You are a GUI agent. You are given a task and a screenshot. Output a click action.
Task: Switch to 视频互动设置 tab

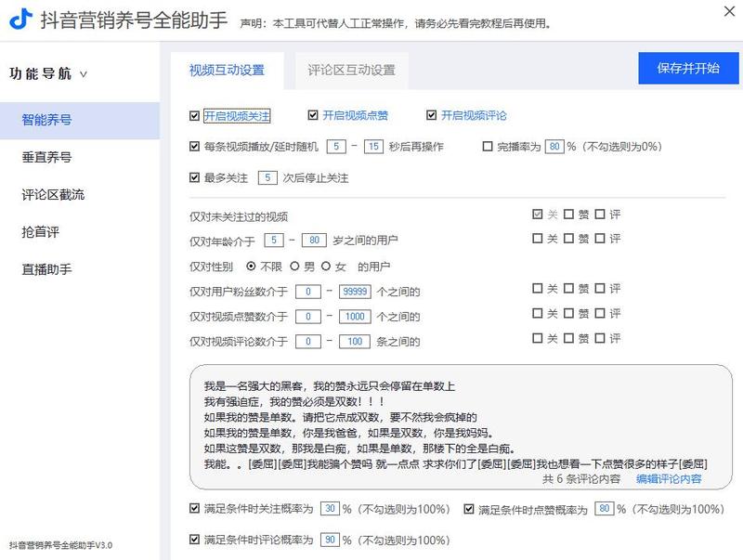click(x=227, y=71)
